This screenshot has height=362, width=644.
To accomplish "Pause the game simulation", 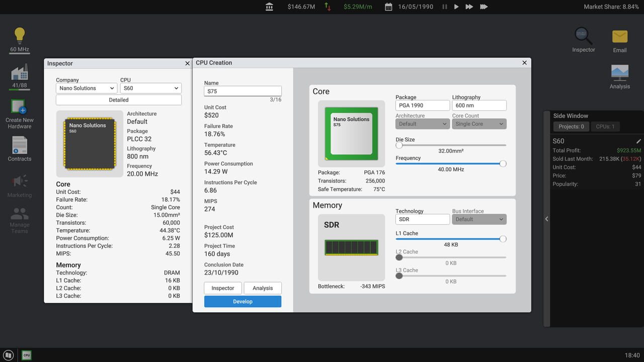I will click(x=445, y=7).
